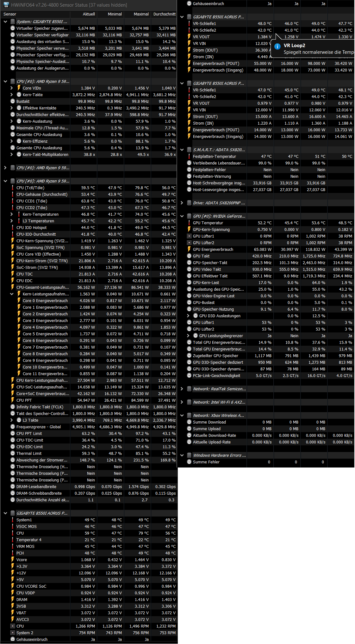
Task: Click clock icon beside Infinity Fabric Takt (FCLK)
Action: tap(13, 407)
